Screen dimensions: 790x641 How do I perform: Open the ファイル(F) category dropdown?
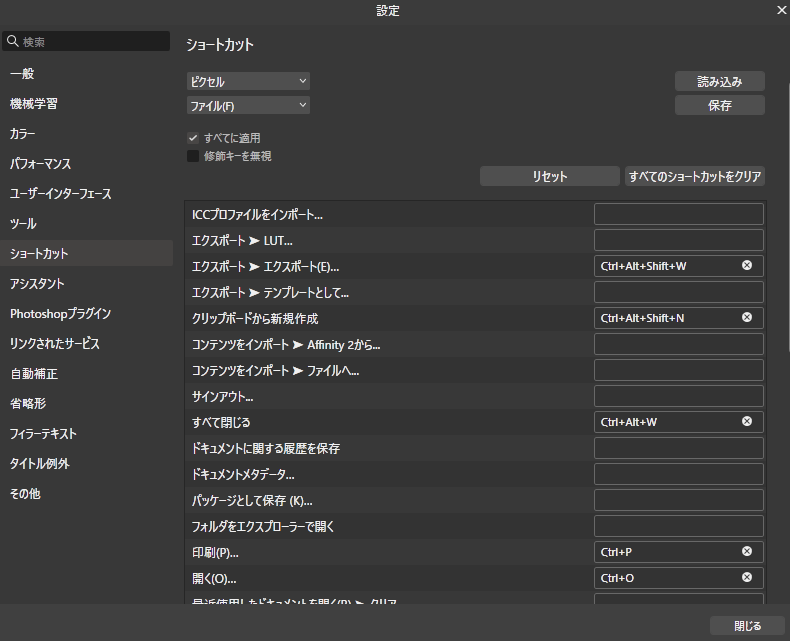[248, 106]
